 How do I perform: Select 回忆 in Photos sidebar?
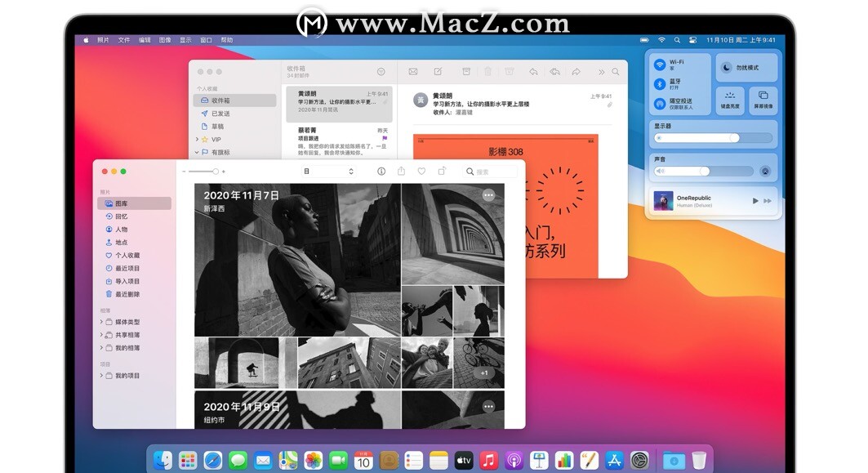pyautogui.click(x=135, y=216)
